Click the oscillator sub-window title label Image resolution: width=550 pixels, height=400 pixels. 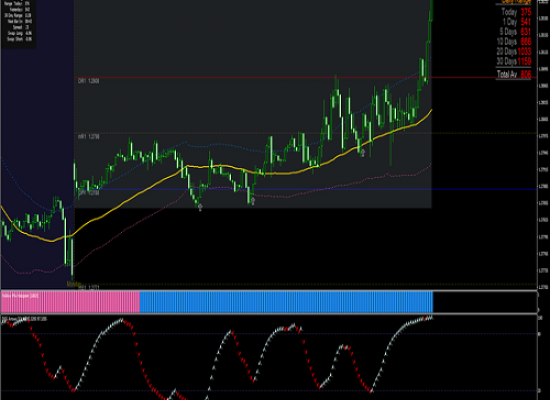[24, 319]
